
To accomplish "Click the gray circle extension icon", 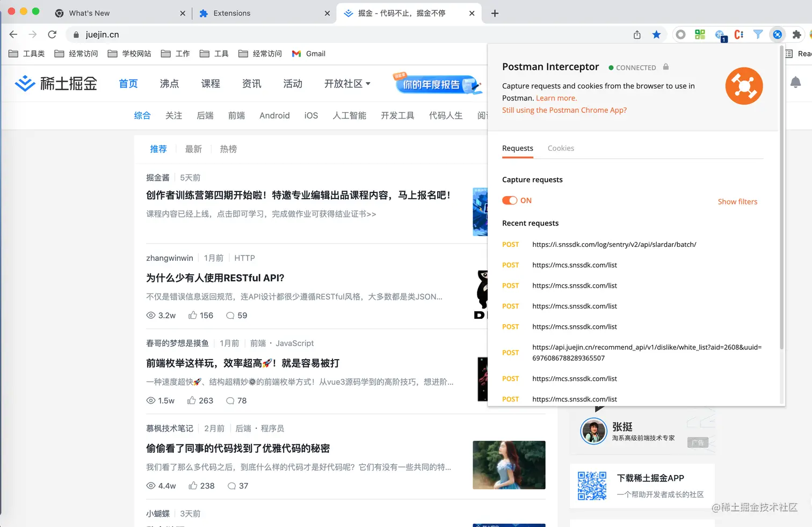I will point(680,34).
